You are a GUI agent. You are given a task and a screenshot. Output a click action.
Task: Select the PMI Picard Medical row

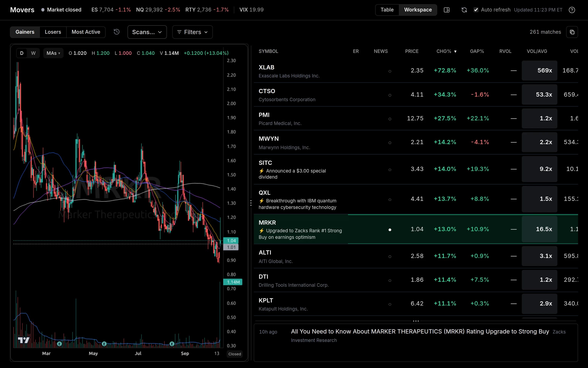(x=416, y=118)
